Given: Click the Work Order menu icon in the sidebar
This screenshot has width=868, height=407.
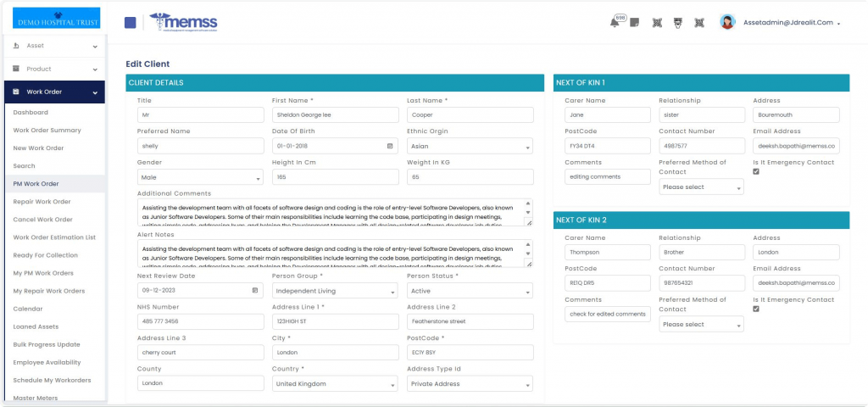Looking at the screenshot, I should pyautogui.click(x=16, y=92).
